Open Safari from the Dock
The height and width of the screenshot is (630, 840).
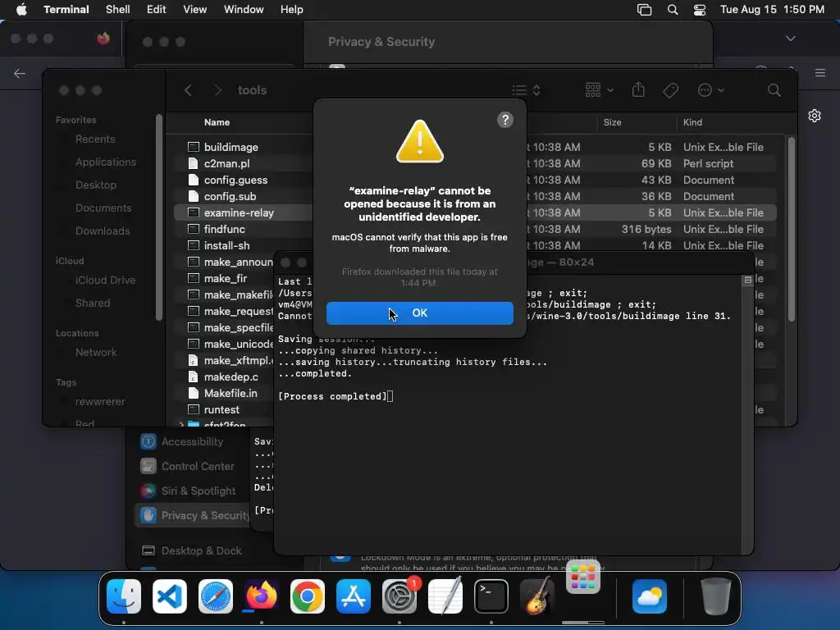click(216, 596)
